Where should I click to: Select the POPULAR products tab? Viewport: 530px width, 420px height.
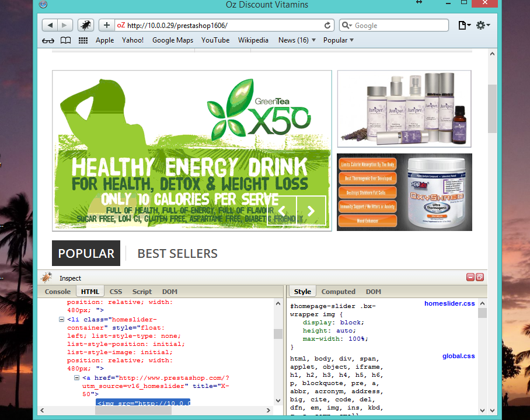pos(86,253)
